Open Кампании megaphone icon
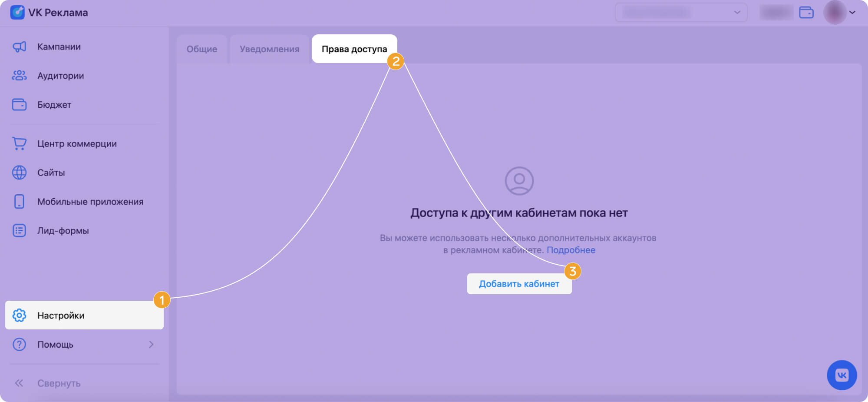The width and height of the screenshot is (868, 402). tap(19, 47)
